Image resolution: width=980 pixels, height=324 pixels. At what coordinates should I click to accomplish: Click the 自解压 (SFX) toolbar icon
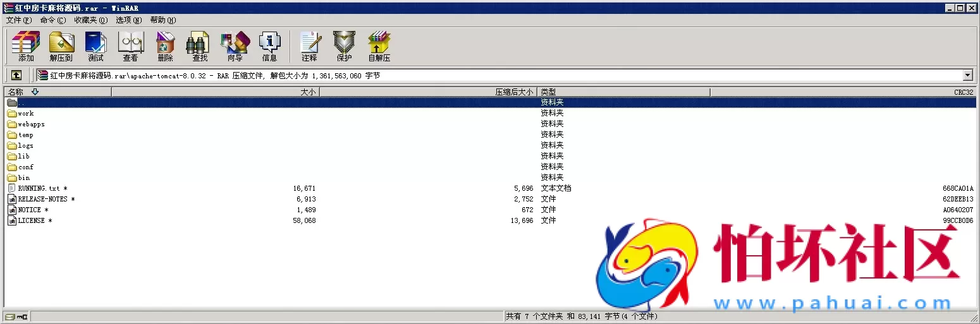point(379,46)
